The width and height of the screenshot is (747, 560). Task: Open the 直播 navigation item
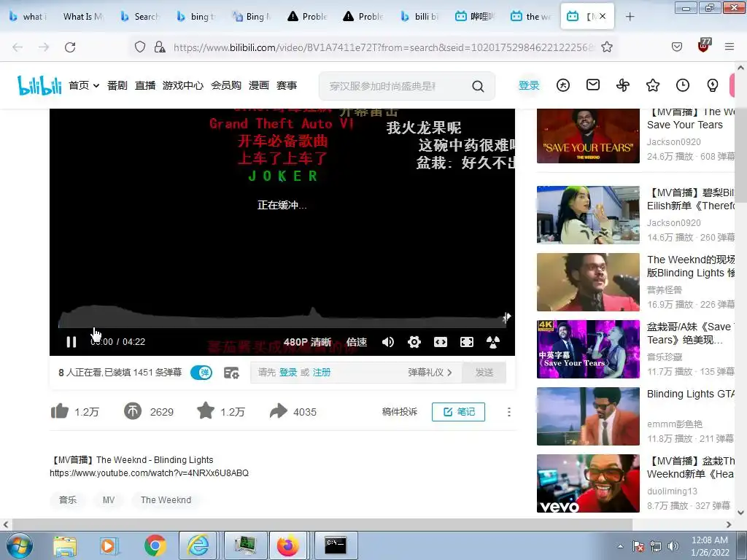coord(145,86)
